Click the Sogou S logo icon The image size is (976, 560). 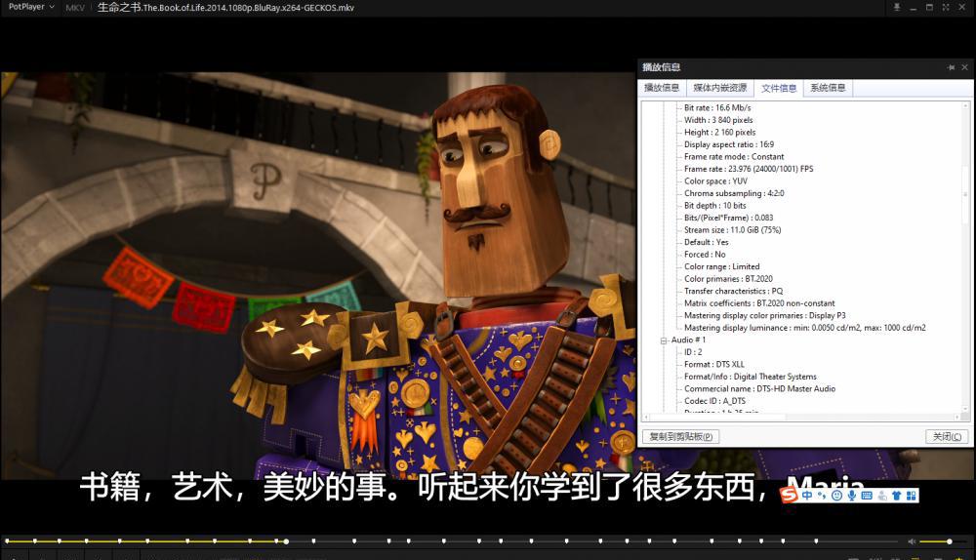(x=790, y=495)
